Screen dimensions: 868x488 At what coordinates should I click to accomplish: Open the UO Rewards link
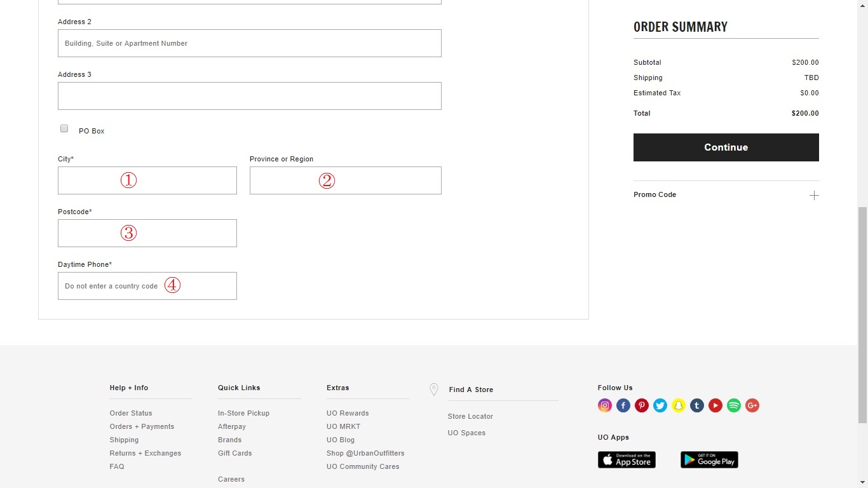point(348,413)
